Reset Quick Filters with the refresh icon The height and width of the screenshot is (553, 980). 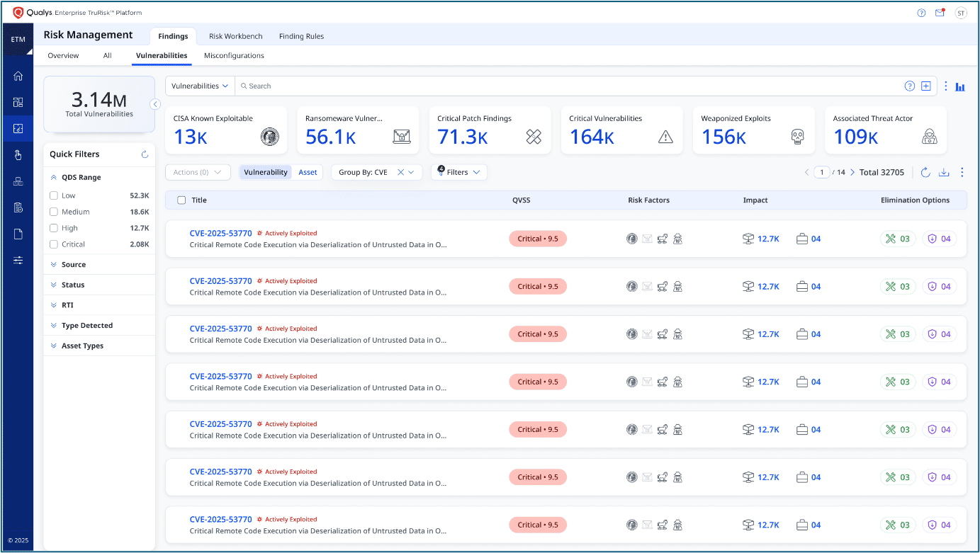pos(145,154)
